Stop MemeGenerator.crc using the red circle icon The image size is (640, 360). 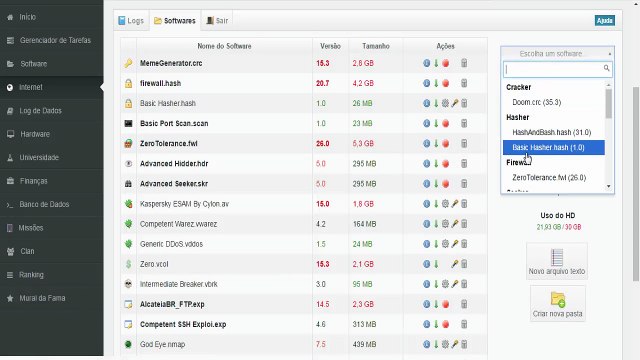[445, 63]
